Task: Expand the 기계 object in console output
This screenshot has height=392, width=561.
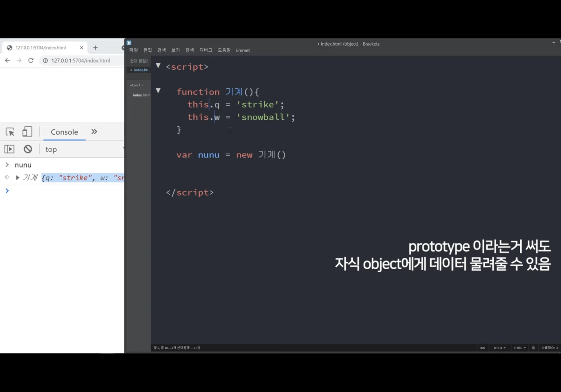Action: pos(18,178)
